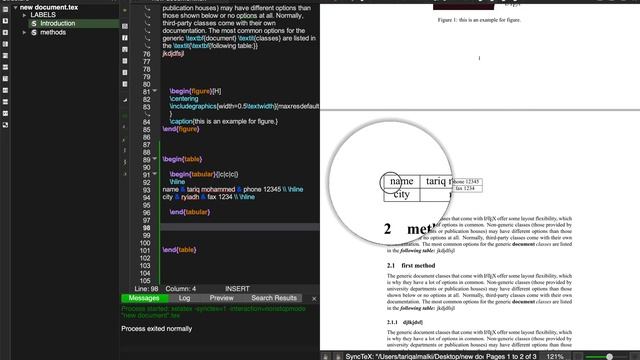
Task: Click the line starting with 'city & ryiadh'
Action: 209,197
